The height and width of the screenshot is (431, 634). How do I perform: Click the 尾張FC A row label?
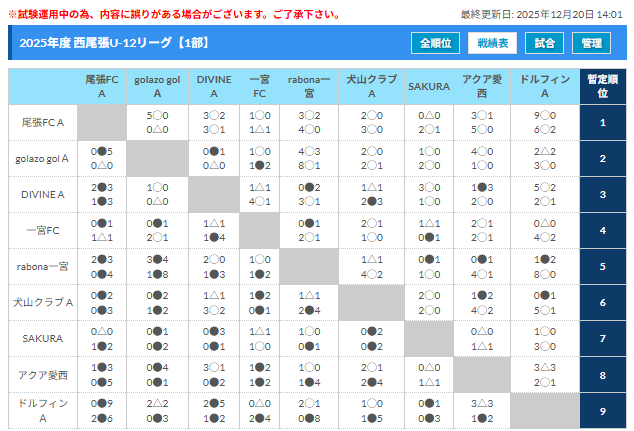click(43, 122)
